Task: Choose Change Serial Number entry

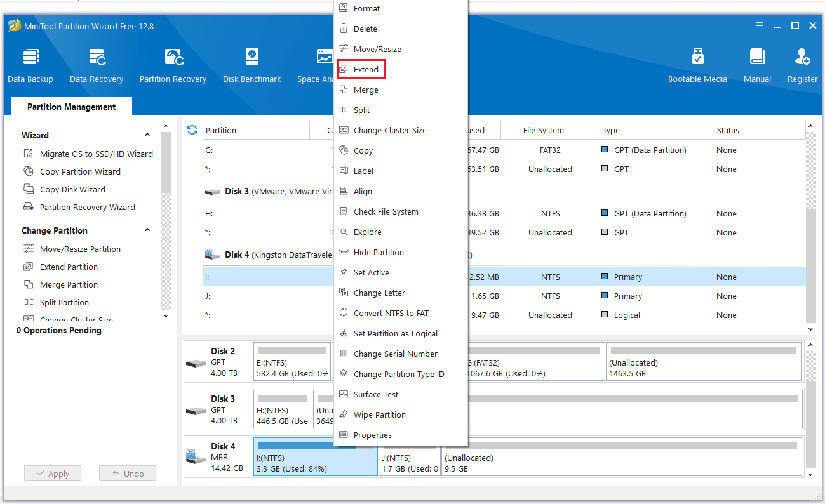Action: 401,354
